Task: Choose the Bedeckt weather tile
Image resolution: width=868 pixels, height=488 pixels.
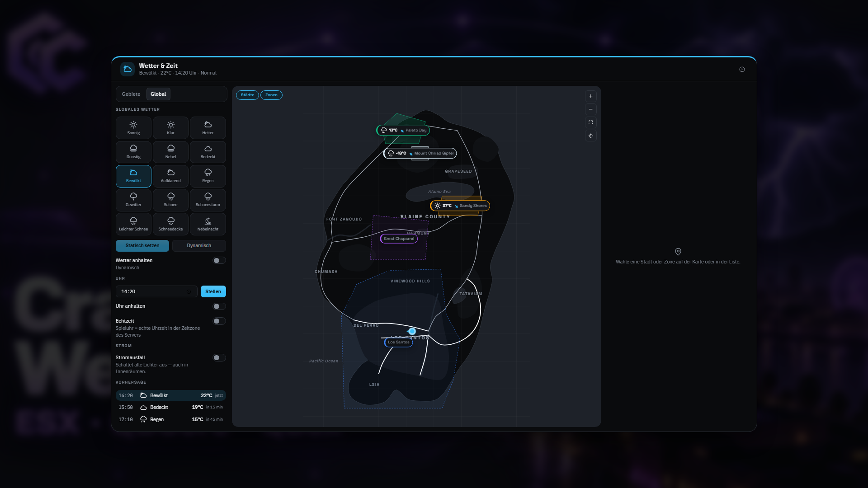Action: tap(208, 152)
